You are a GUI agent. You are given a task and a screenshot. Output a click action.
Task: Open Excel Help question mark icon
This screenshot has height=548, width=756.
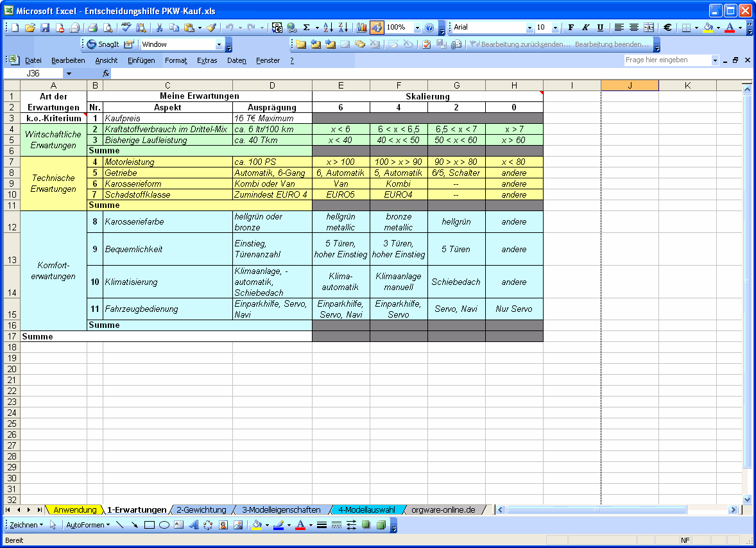(429, 28)
